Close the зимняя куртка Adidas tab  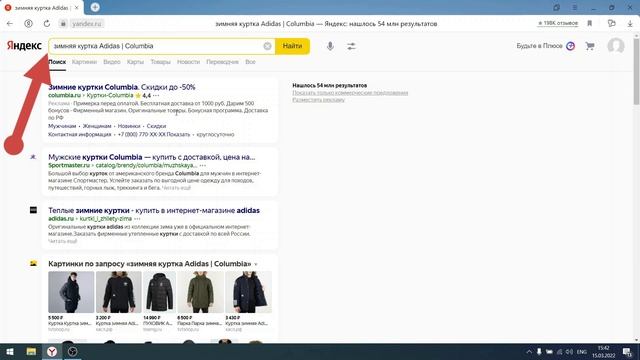77,8
